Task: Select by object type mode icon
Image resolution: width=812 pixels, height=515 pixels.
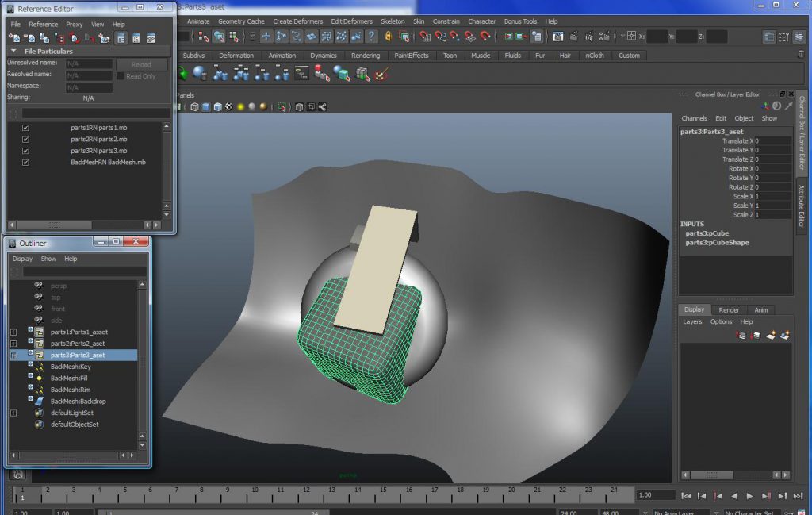Action: pyautogui.click(x=219, y=37)
